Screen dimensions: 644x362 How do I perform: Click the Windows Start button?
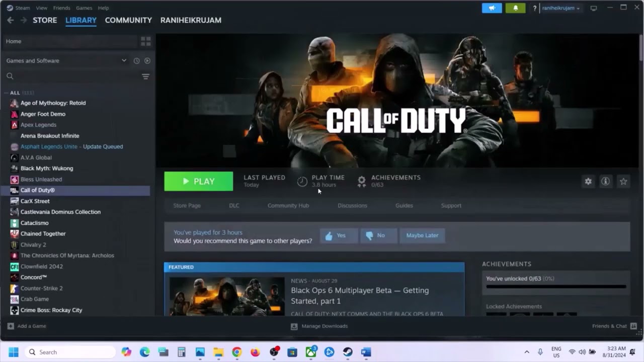(x=13, y=352)
